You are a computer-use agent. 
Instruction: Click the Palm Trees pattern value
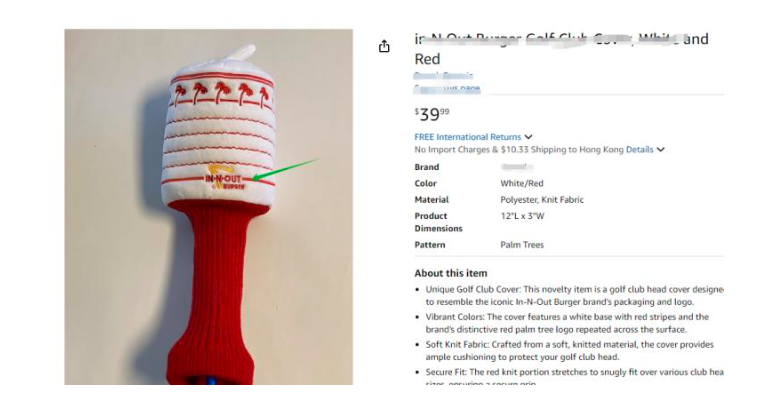(x=522, y=245)
